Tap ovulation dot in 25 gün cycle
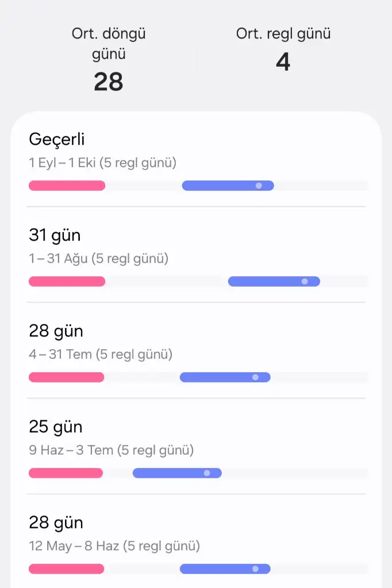Screen dimensions: 392x588 (x=207, y=473)
